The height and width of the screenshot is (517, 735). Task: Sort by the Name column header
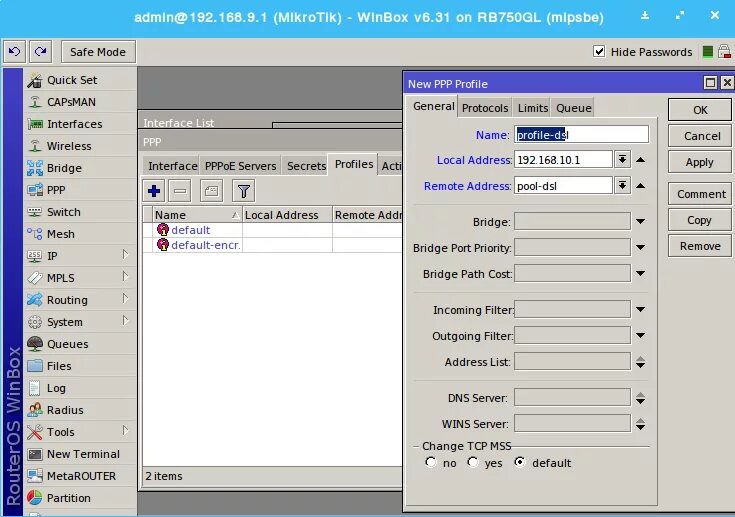pyautogui.click(x=197, y=215)
